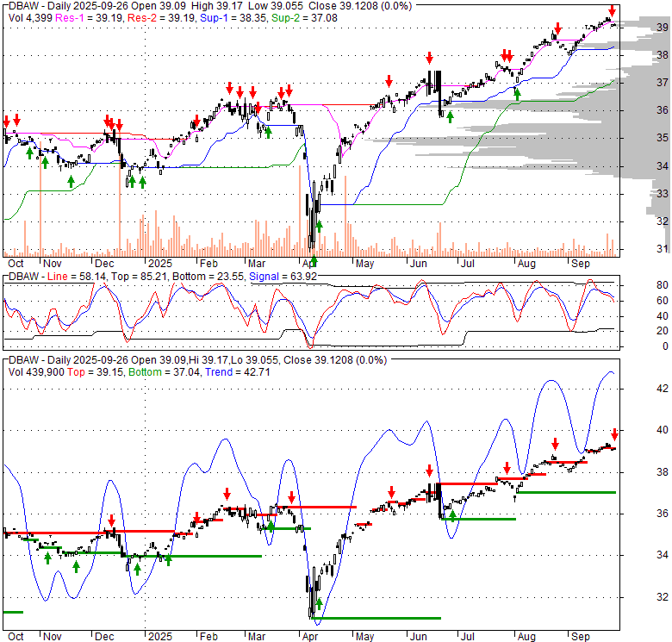Click the 32 price label on bottom chart axis
This screenshot has width=672, height=642.
coord(663,597)
